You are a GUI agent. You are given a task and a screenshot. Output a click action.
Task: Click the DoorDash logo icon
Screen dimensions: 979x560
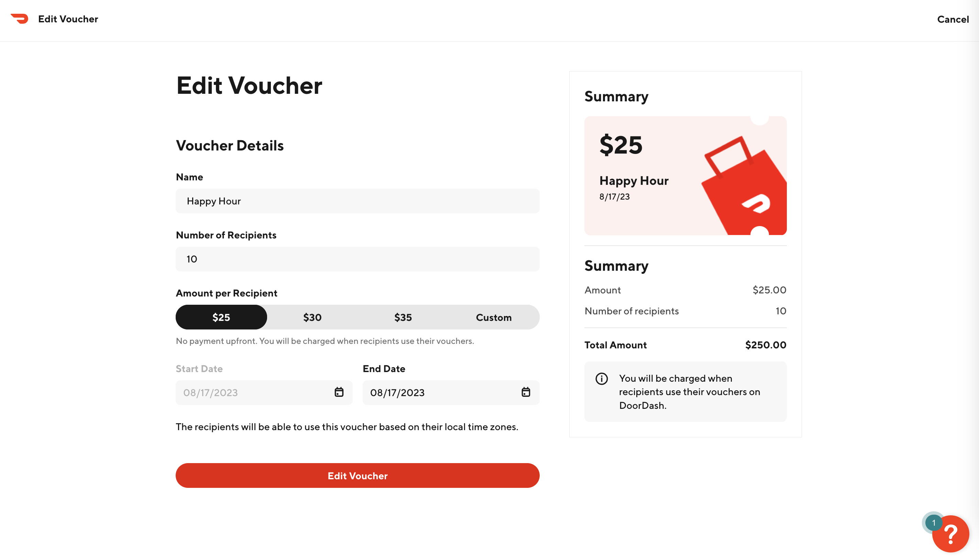tap(20, 19)
